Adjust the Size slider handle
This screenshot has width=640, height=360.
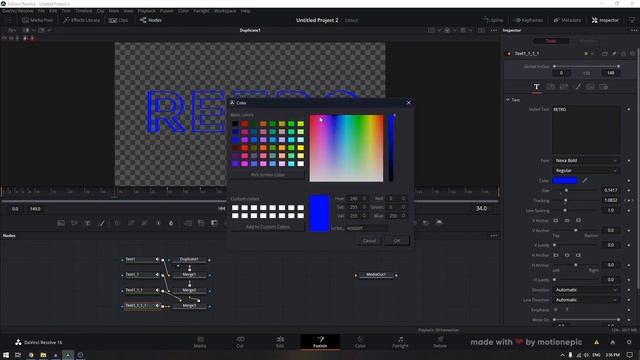tap(566, 190)
